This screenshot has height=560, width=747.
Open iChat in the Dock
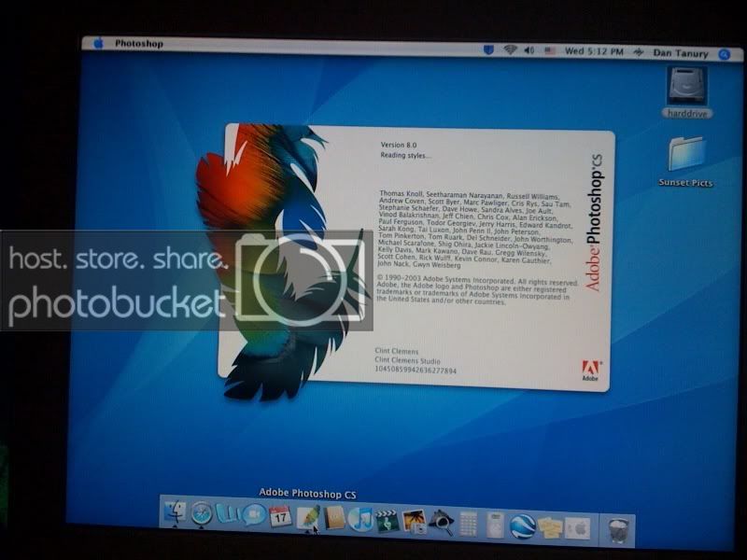[x=254, y=515]
